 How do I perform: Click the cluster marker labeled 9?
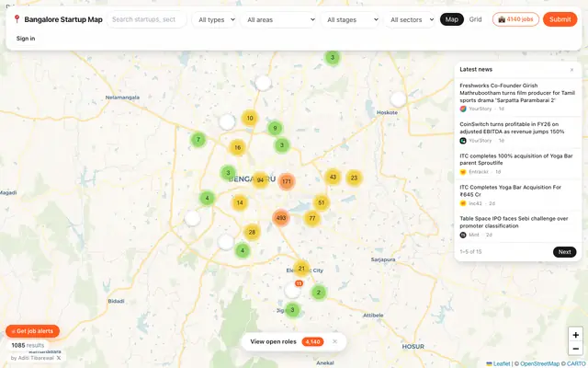[x=275, y=129]
